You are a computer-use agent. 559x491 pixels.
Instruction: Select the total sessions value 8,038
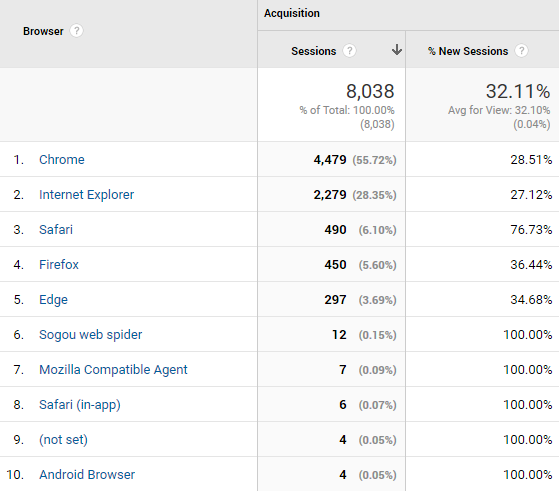[x=370, y=91]
